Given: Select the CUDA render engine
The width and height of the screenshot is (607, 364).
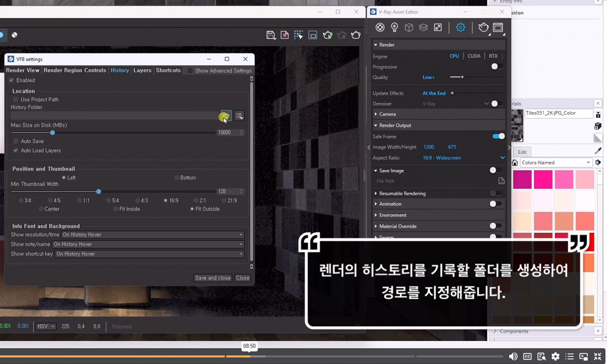Looking at the screenshot, I should coord(474,56).
